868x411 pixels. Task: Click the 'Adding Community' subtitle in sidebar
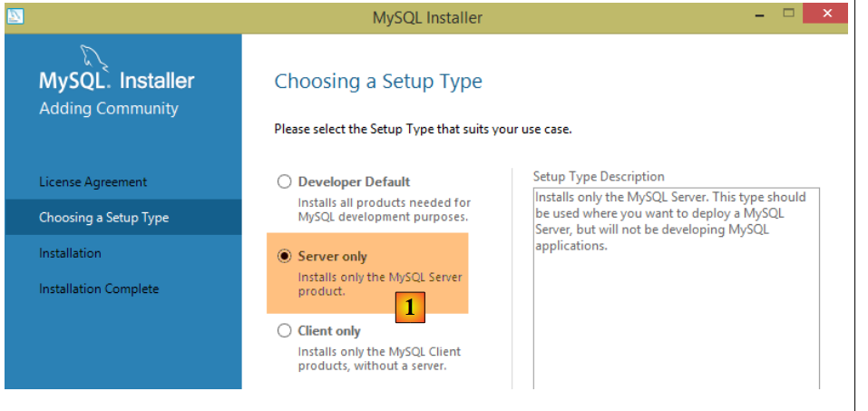pyautogui.click(x=109, y=109)
